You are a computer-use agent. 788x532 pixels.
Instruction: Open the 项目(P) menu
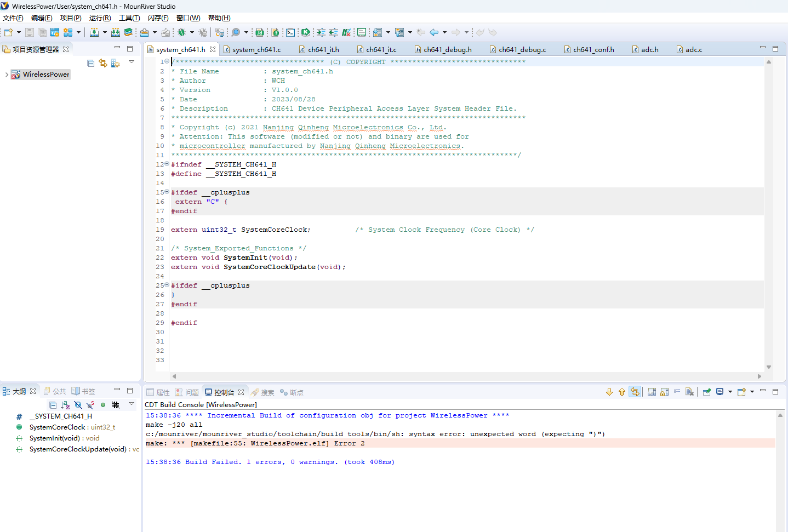click(71, 18)
